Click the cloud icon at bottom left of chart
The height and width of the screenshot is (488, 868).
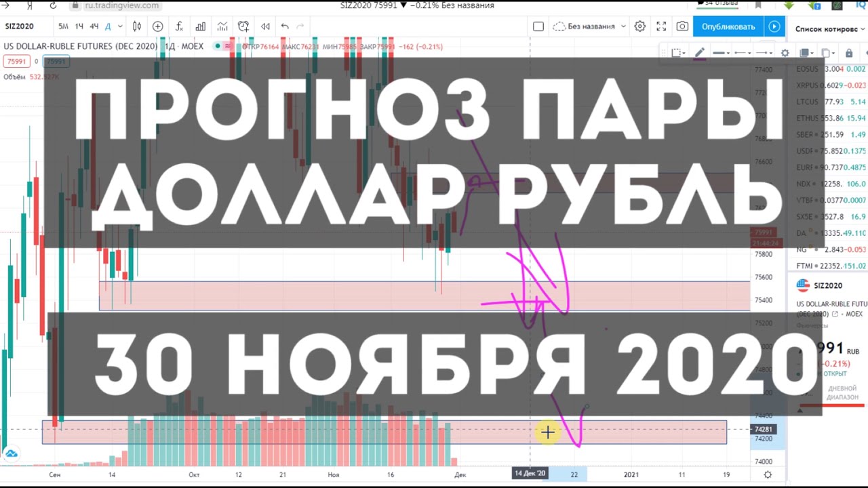(11, 453)
